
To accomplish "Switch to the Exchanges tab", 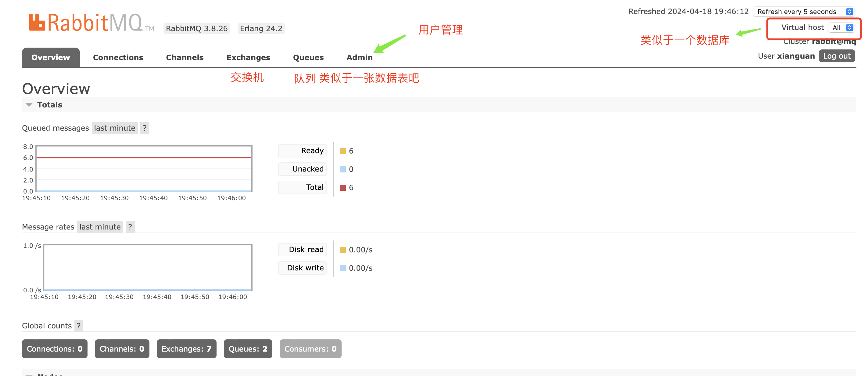I will tap(248, 57).
